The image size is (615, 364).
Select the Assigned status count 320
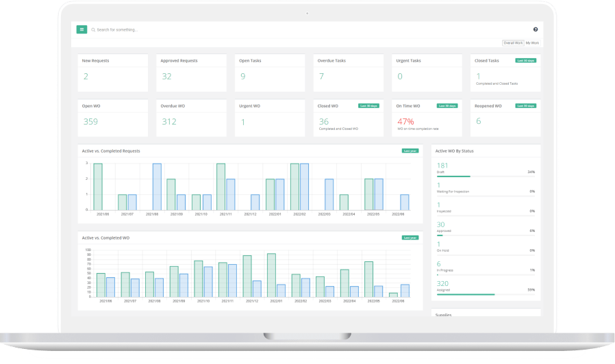click(443, 283)
